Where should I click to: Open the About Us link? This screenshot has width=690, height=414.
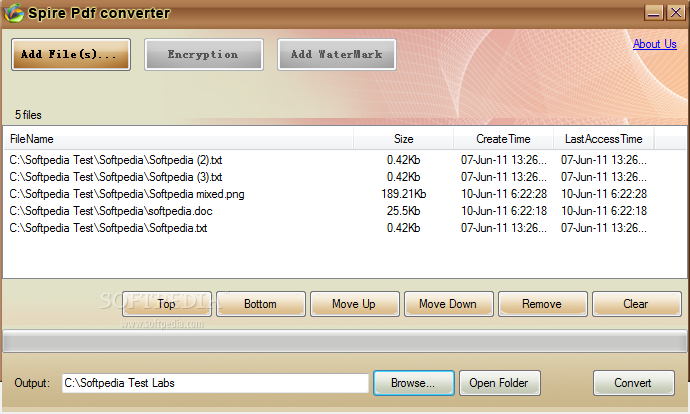[x=654, y=44]
